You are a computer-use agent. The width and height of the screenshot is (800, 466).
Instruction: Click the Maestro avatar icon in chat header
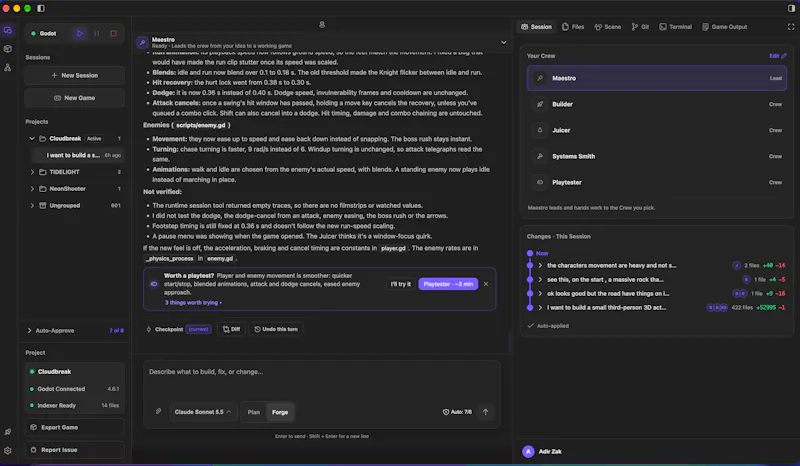tap(142, 42)
